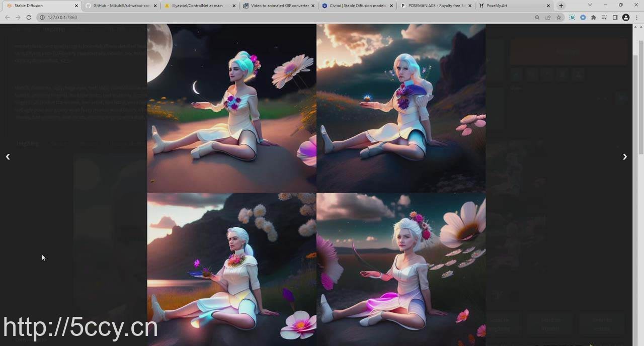The image size is (644, 346).
Task: Go to next image with right arrow
Action: pos(624,157)
